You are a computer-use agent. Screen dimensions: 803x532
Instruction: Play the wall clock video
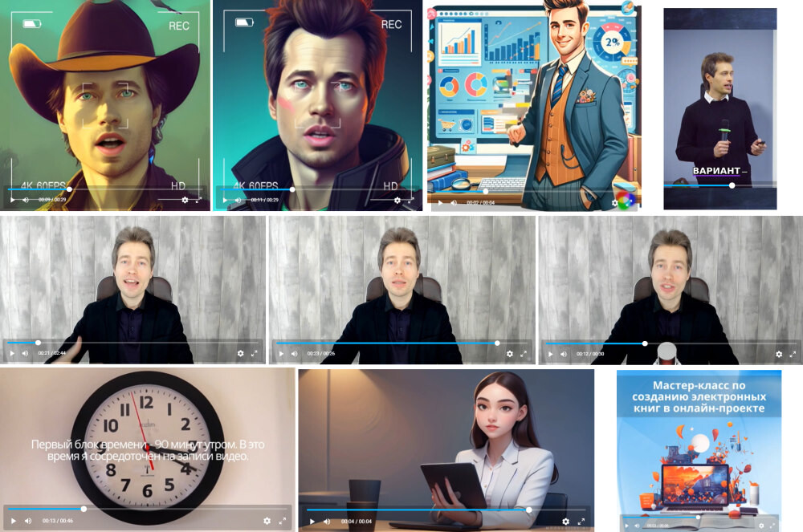tap(14, 521)
